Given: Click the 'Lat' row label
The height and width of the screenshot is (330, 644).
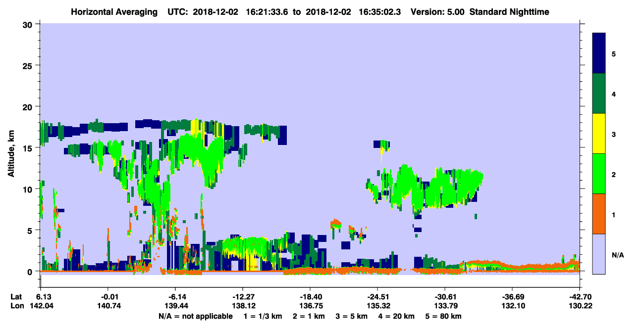Looking at the screenshot, I should click(x=16, y=296).
